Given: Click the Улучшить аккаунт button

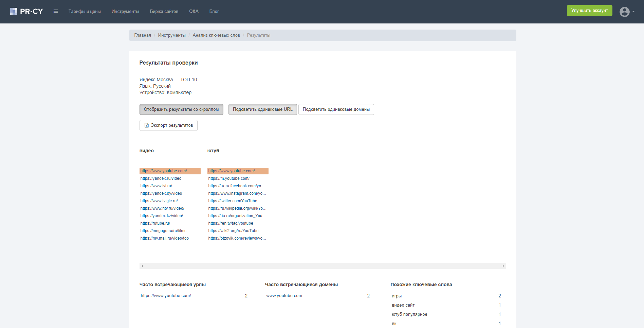Looking at the screenshot, I should [x=589, y=11].
